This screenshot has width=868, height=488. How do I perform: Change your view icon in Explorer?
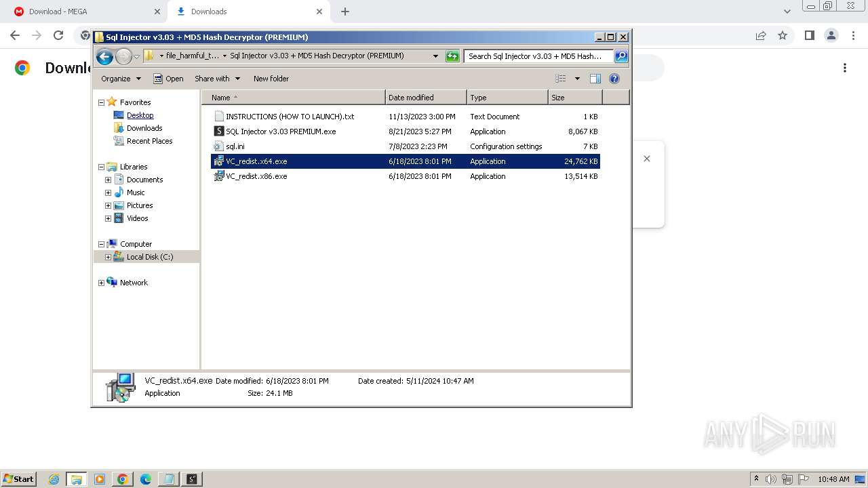(x=561, y=79)
